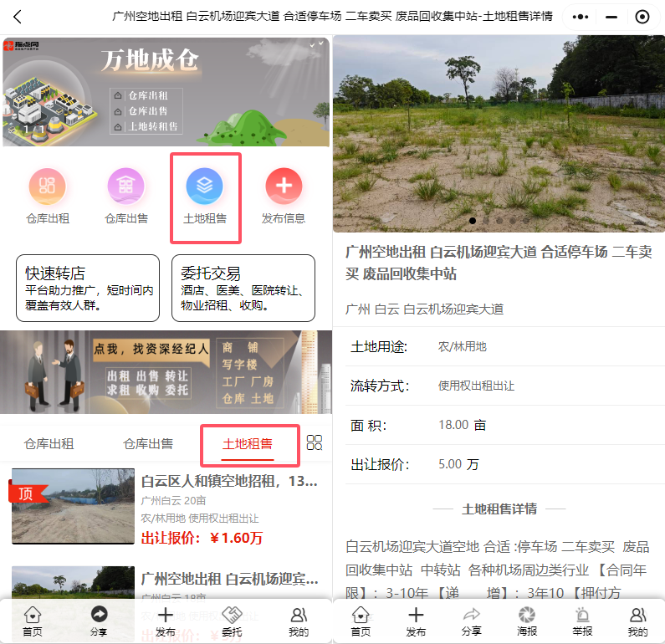Generate a poster with 海报 icon
This screenshot has height=644, width=665.
pos(526,621)
